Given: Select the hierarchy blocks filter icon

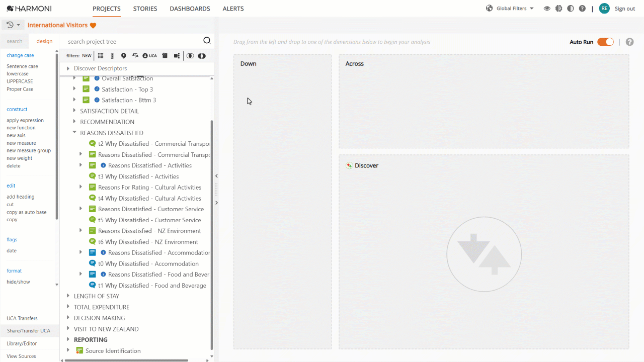Looking at the screenshot, I should point(177,56).
